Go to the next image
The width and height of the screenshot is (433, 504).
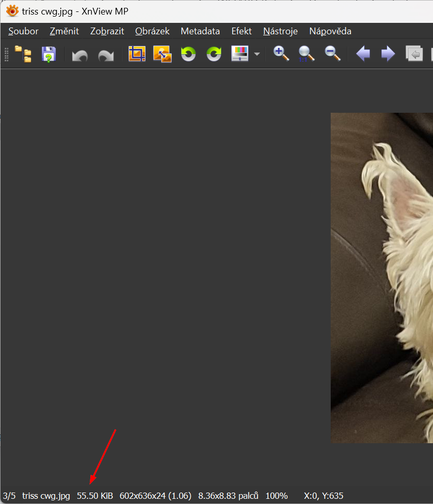388,54
